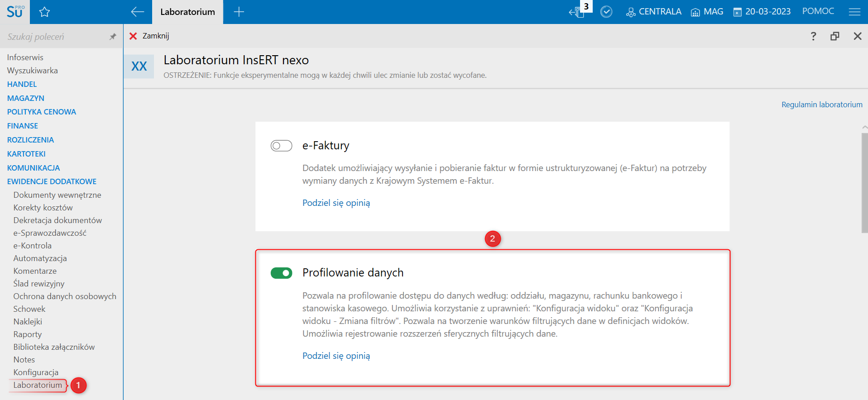Open the hamburger main menu
868x400 pixels.
tap(854, 12)
